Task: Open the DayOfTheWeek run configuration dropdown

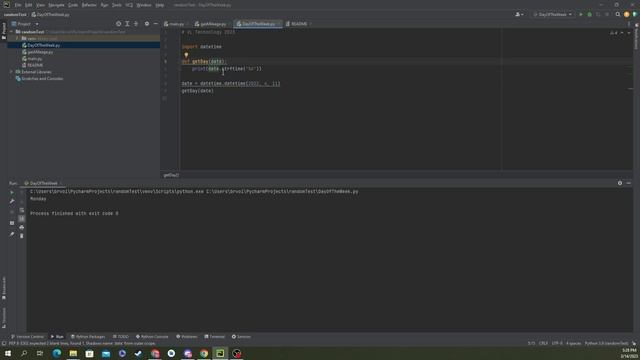Action: [x=552, y=14]
